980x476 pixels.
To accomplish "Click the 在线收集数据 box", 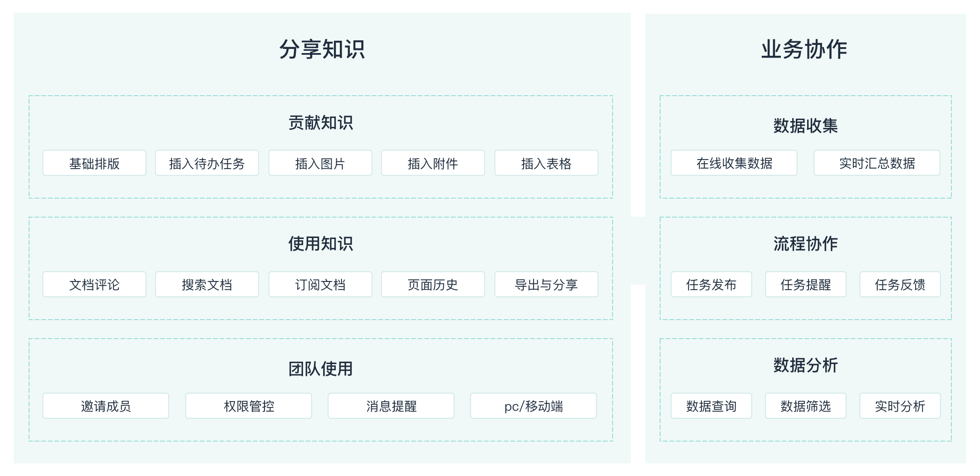I will click(734, 163).
